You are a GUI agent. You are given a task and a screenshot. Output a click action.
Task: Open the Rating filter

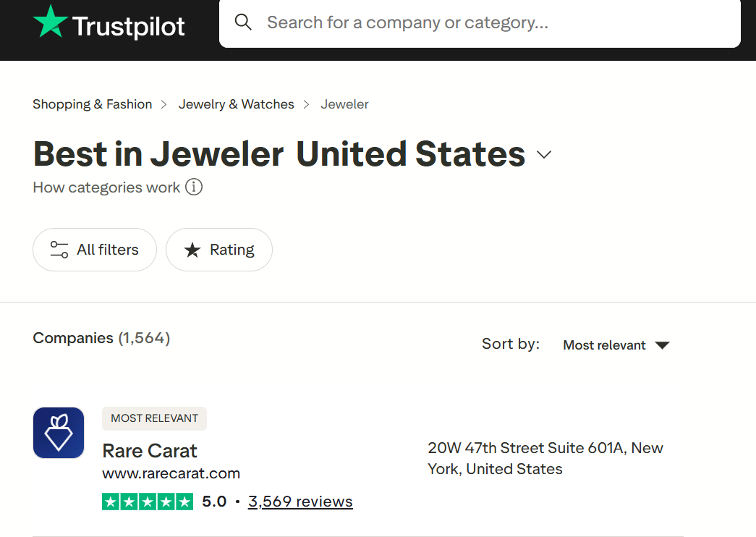(219, 249)
